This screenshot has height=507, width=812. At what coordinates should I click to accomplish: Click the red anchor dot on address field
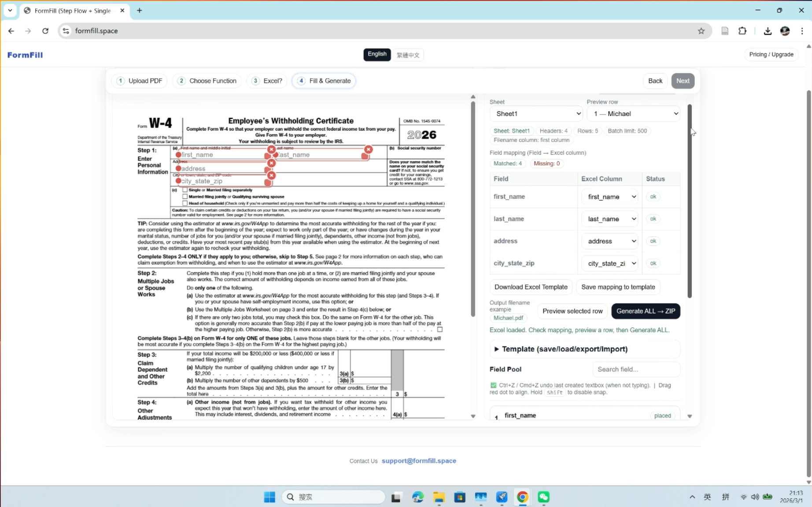coord(178,168)
